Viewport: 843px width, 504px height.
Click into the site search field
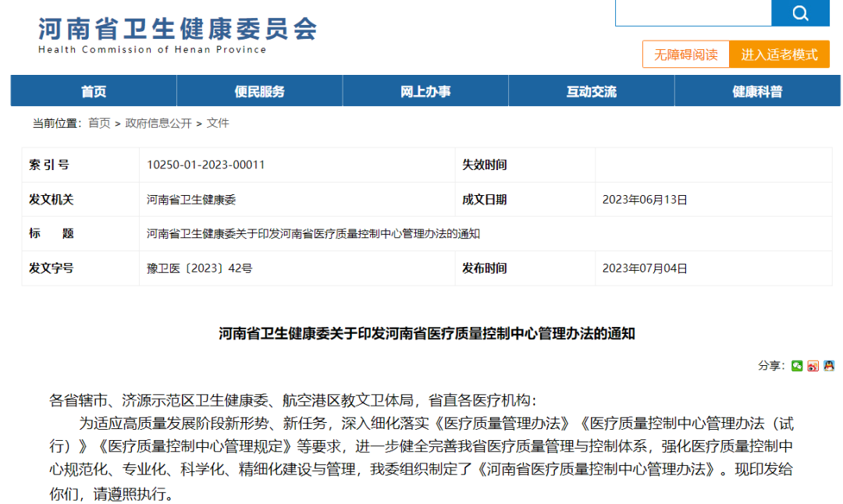tap(694, 12)
